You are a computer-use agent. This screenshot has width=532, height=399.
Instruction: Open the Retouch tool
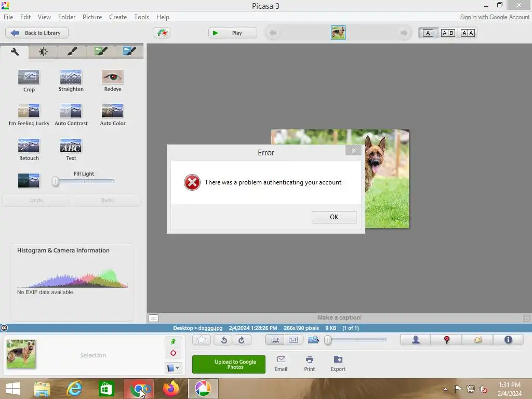[29, 150]
